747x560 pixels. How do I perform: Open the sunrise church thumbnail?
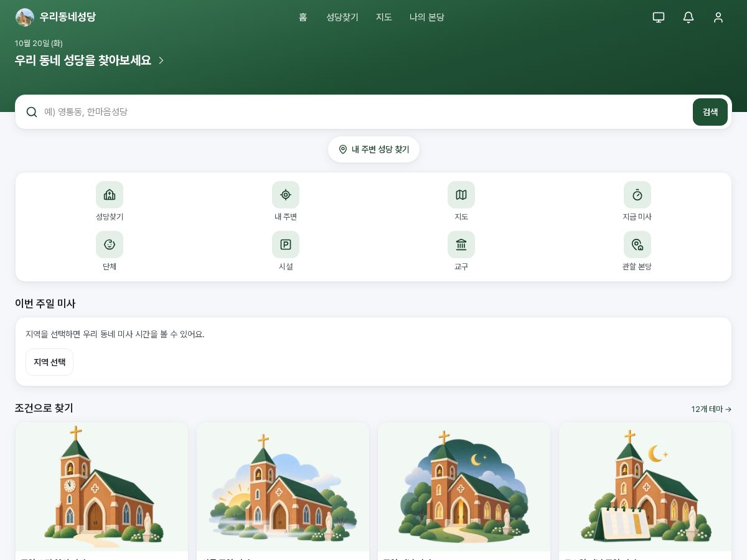tap(283, 487)
